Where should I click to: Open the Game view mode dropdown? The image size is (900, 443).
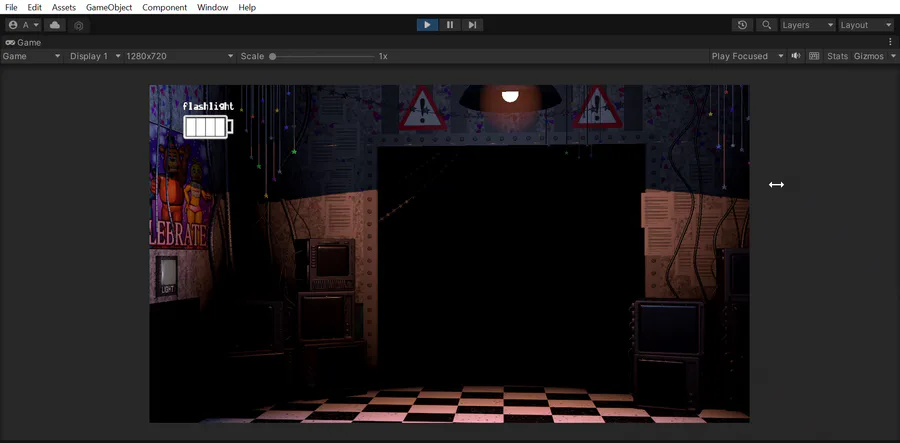32,56
